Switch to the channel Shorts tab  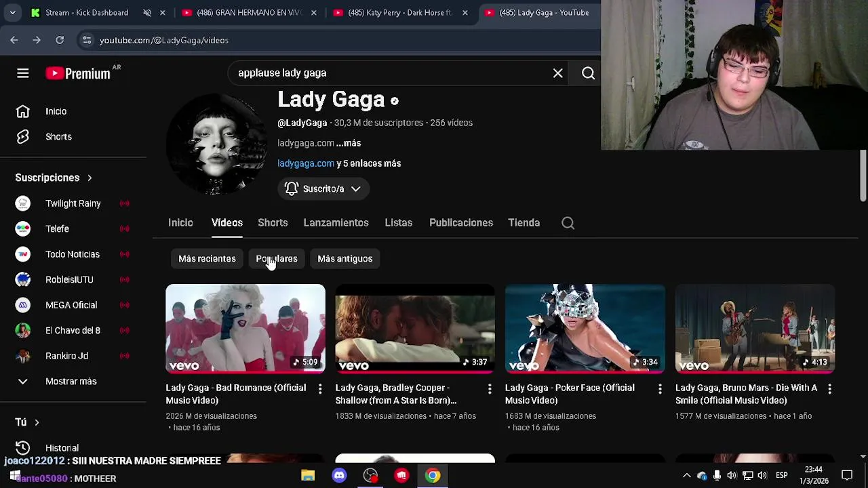point(273,223)
